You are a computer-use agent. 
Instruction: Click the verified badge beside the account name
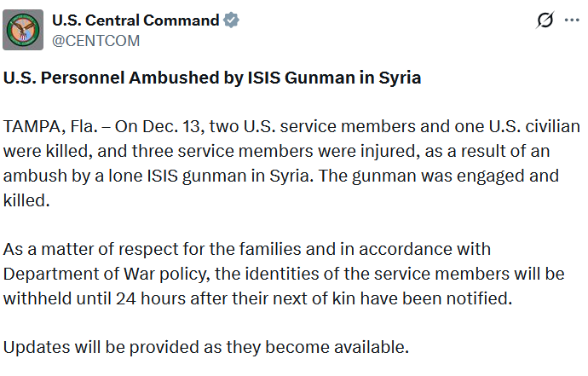pos(230,20)
